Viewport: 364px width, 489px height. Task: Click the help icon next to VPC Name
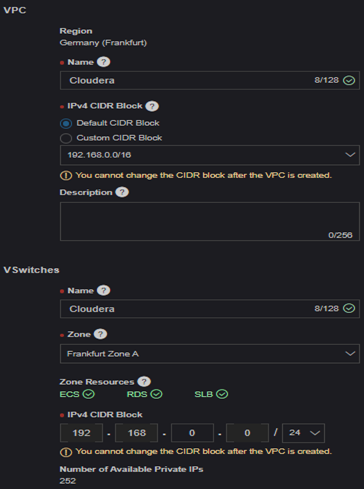104,62
